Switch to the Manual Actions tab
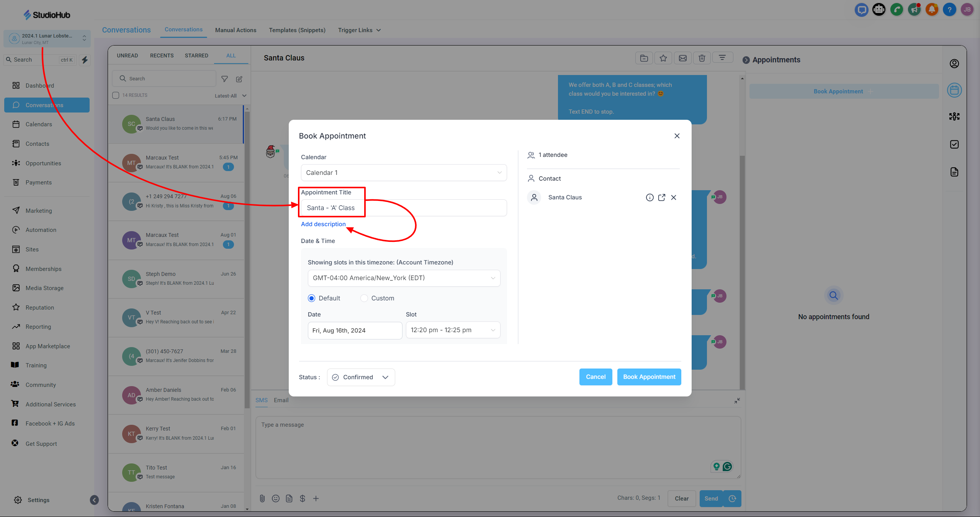Screen dimensions: 980x517 click(x=236, y=30)
